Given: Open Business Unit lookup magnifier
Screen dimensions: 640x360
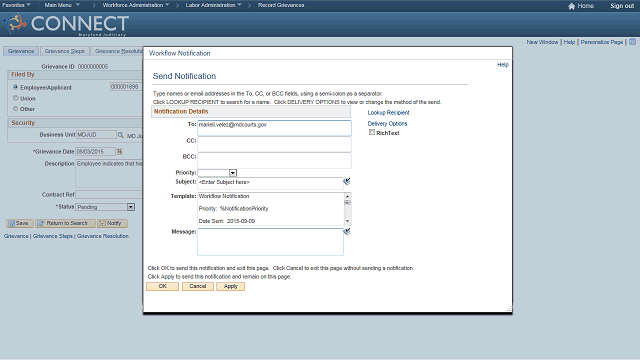Looking at the screenshot, I should click(121, 135).
